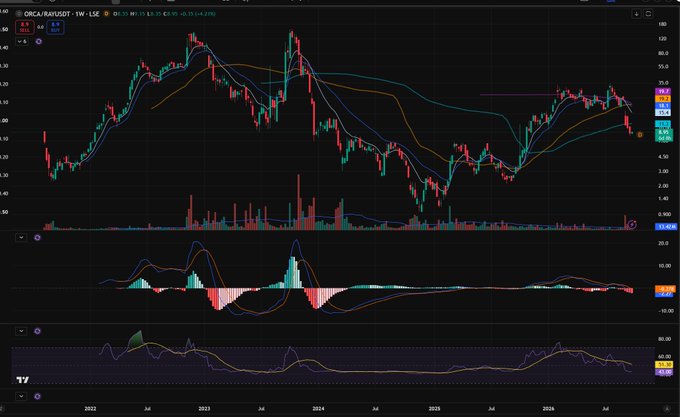Click the 3.00 price scale label

point(663,171)
